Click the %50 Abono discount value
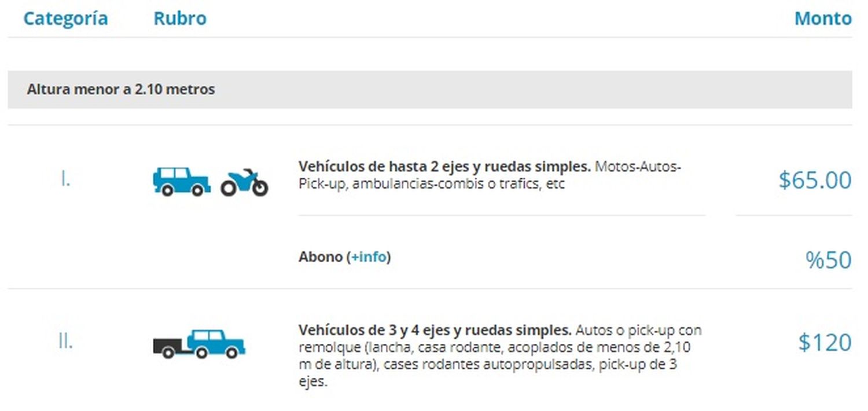This screenshot has height=411, width=868. [x=829, y=260]
